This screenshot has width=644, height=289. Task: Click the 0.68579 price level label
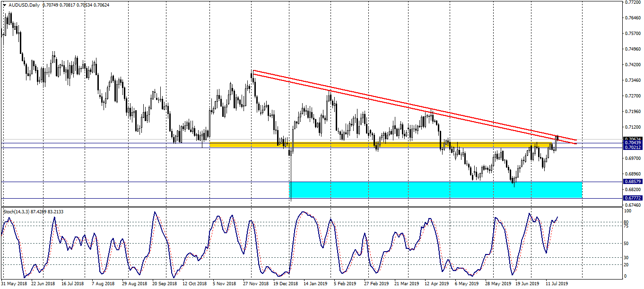coord(632,182)
